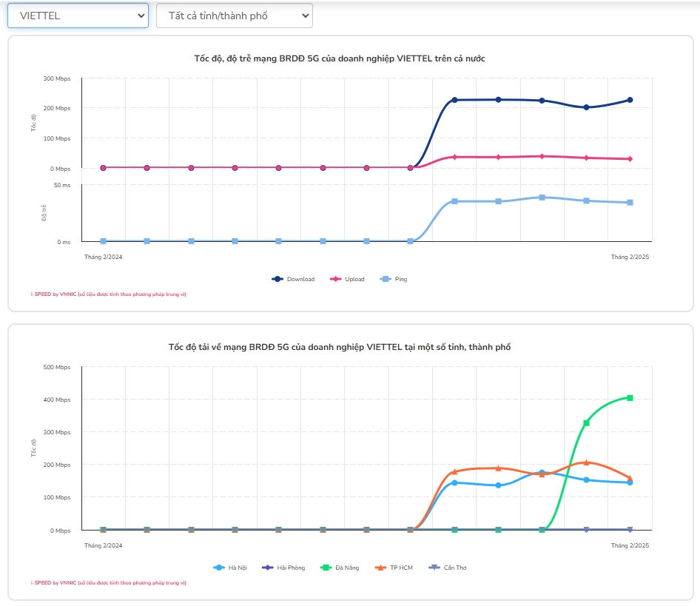The width and height of the screenshot is (700, 606).
Task: Click the Đà Nẵng peak point near 400 Mbps
Action: [630, 398]
